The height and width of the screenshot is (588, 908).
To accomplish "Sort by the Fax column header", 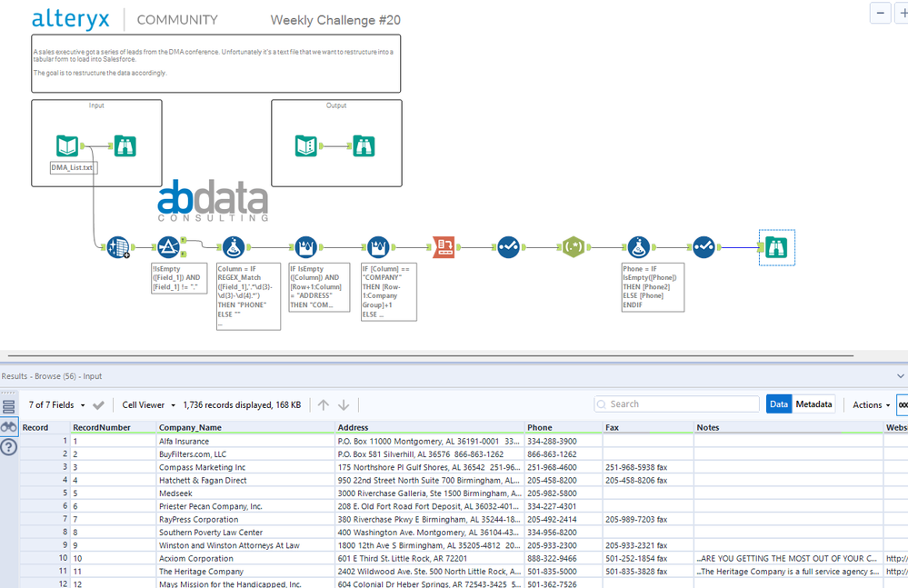I will [649, 428].
